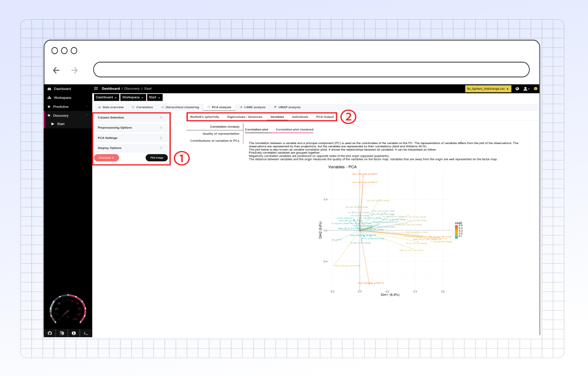
Task: Click the Plot image button
Action: pos(156,158)
